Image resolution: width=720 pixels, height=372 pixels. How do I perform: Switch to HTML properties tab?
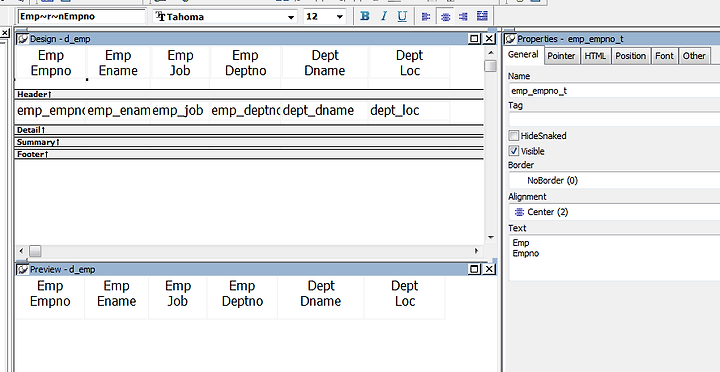click(x=595, y=56)
